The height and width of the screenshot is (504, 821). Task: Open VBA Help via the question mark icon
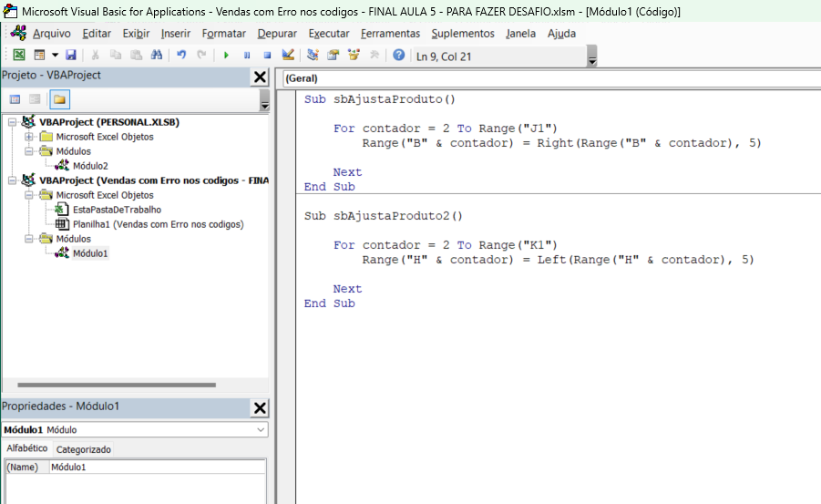point(398,56)
